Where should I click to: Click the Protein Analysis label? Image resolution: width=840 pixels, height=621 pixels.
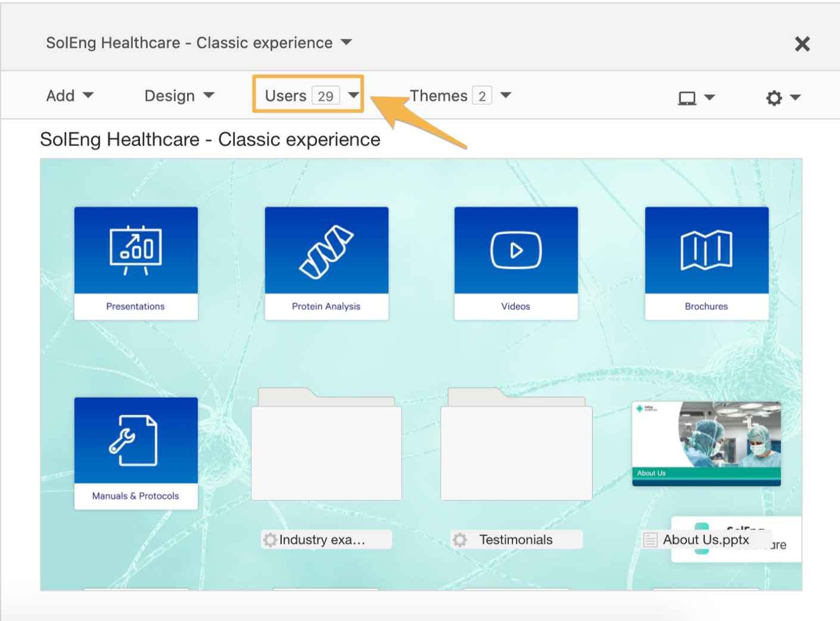click(x=326, y=307)
